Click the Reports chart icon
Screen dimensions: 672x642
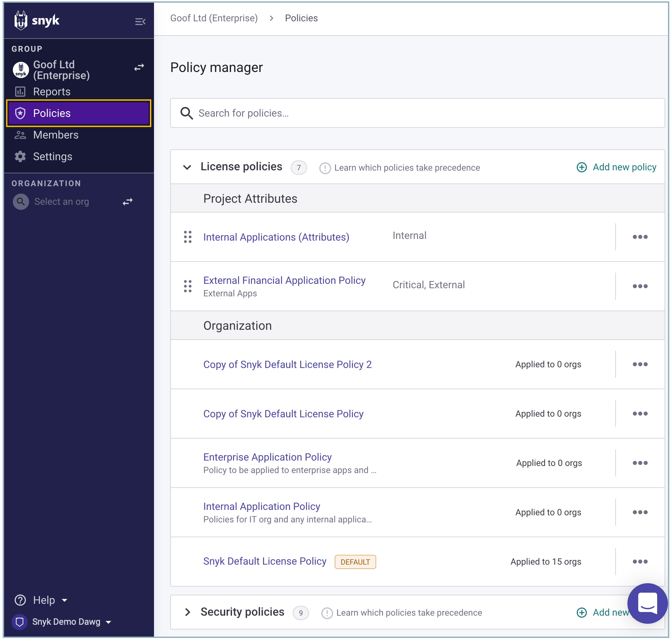pos(20,92)
